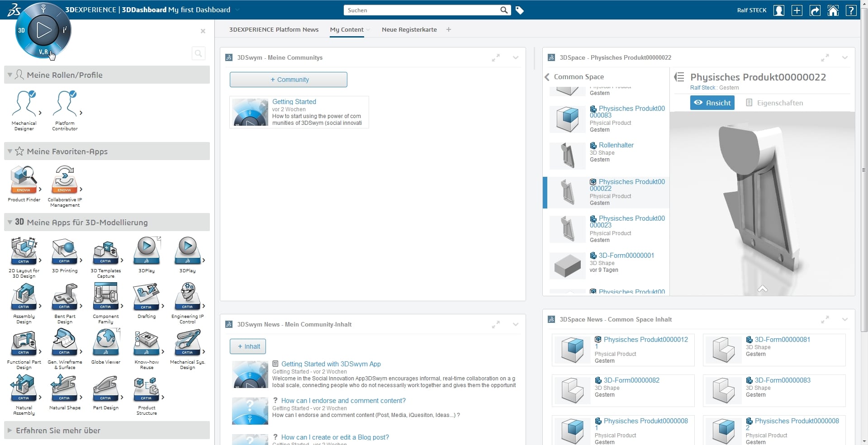Open dashboard title dropdown arrow

point(237,10)
